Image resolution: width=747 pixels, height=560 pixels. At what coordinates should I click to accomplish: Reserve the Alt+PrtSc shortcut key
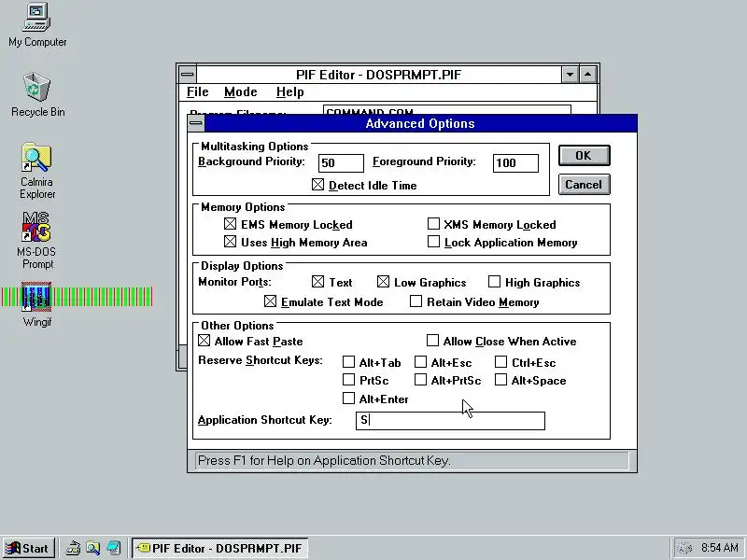click(x=421, y=380)
